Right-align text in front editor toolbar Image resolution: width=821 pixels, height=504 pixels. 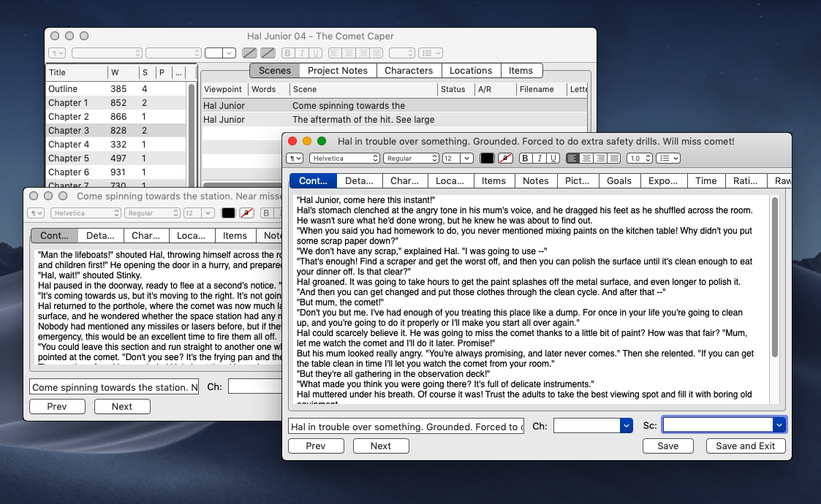click(600, 158)
